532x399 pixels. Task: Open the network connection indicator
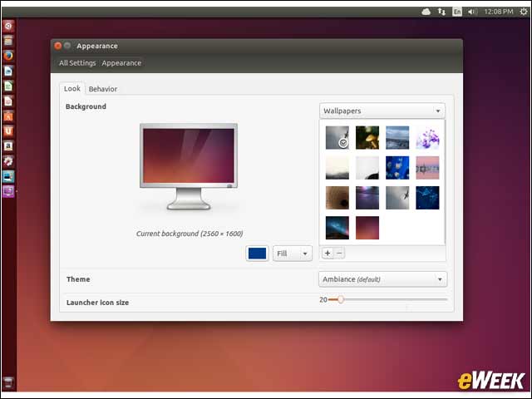441,12
